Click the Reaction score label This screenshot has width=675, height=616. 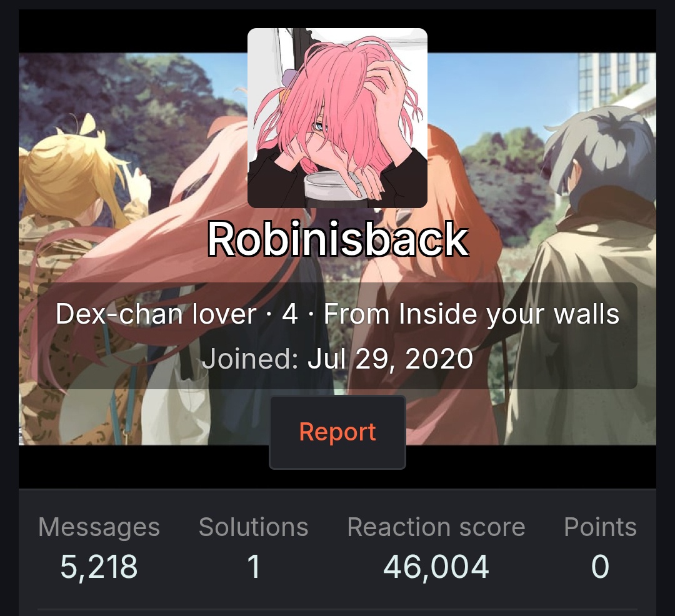(x=436, y=527)
